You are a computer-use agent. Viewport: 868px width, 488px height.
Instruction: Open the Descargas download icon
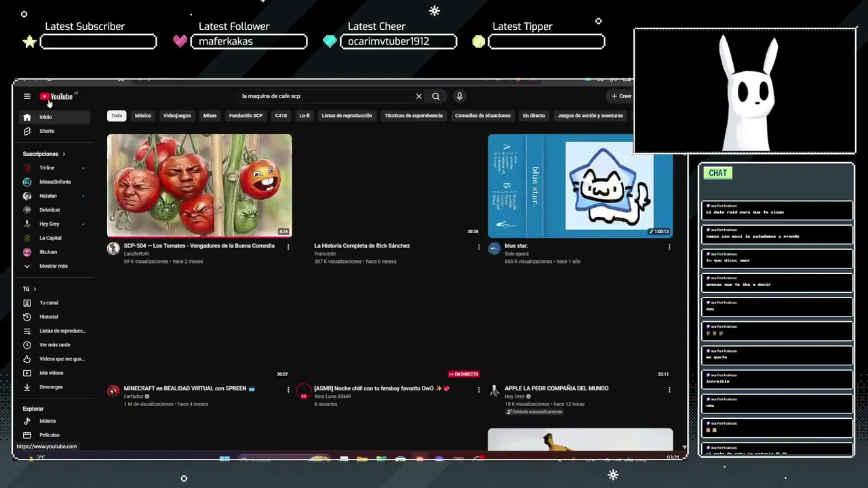pyautogui.click(x=27, y=387)
